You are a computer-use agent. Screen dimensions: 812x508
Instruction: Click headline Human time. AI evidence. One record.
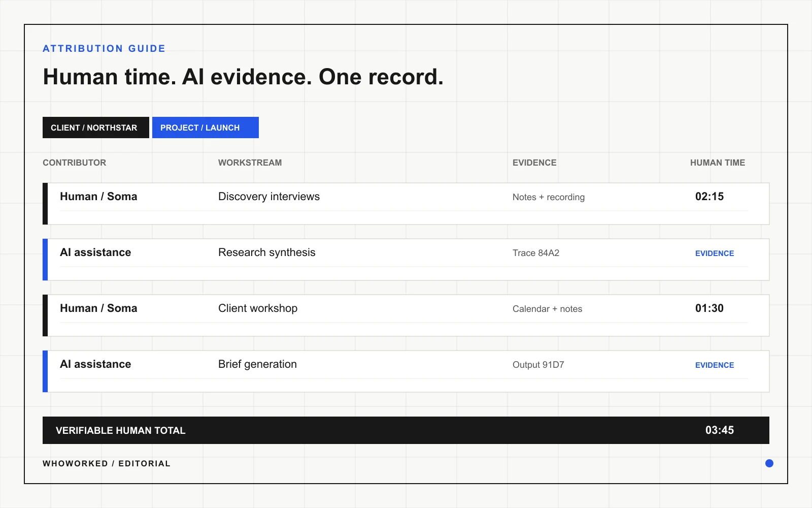click(x=243, y=77)
